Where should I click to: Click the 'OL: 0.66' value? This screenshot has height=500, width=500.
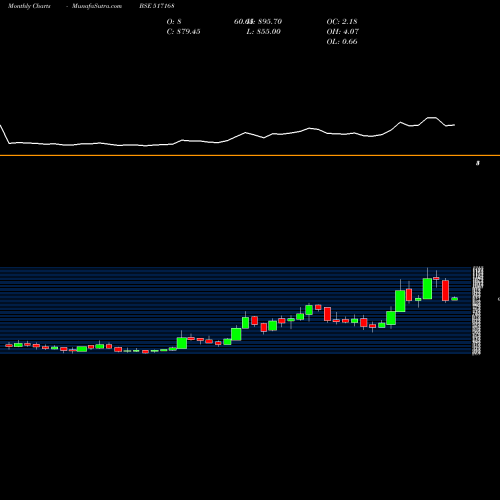342,42
